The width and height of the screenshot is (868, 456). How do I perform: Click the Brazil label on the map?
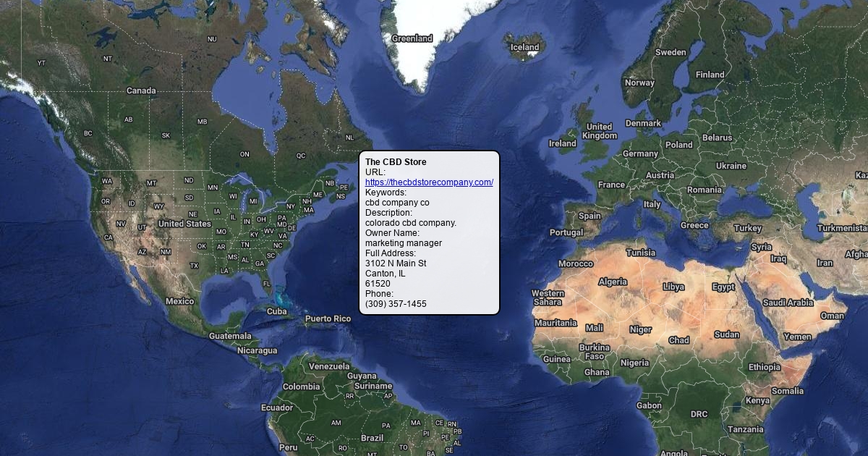[373, 438]
